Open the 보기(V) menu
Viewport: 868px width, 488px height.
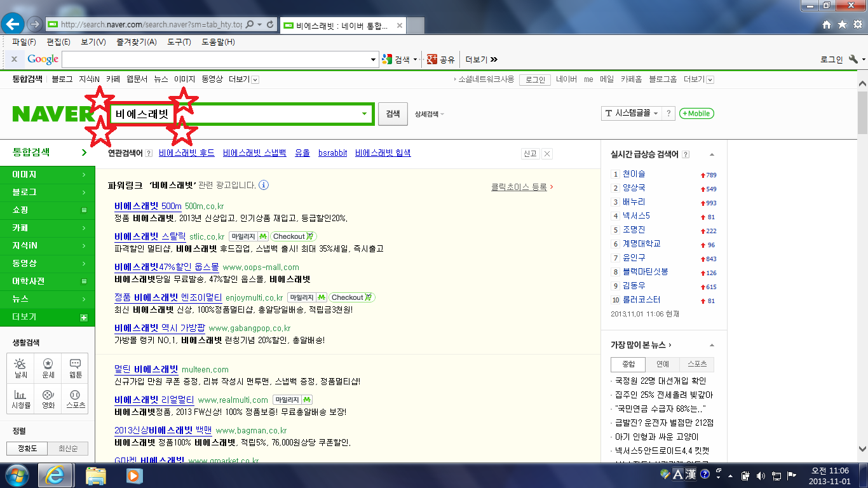pos(93,42)
